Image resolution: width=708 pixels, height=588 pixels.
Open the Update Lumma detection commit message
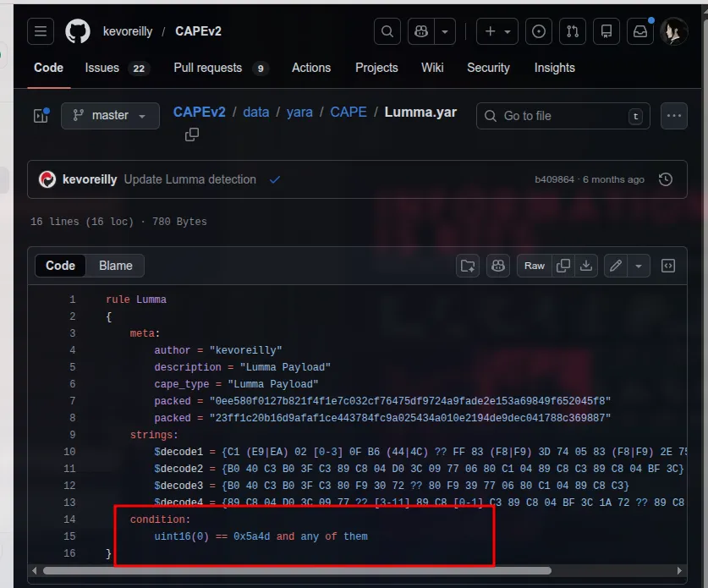[x=190, y=179]
